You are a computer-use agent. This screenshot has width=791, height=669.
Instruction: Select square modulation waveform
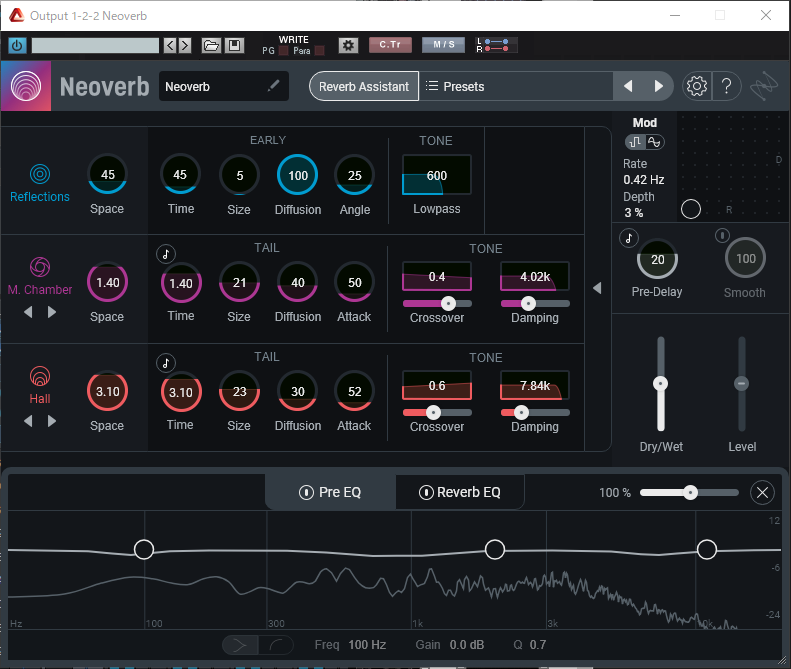coord(636,142)
